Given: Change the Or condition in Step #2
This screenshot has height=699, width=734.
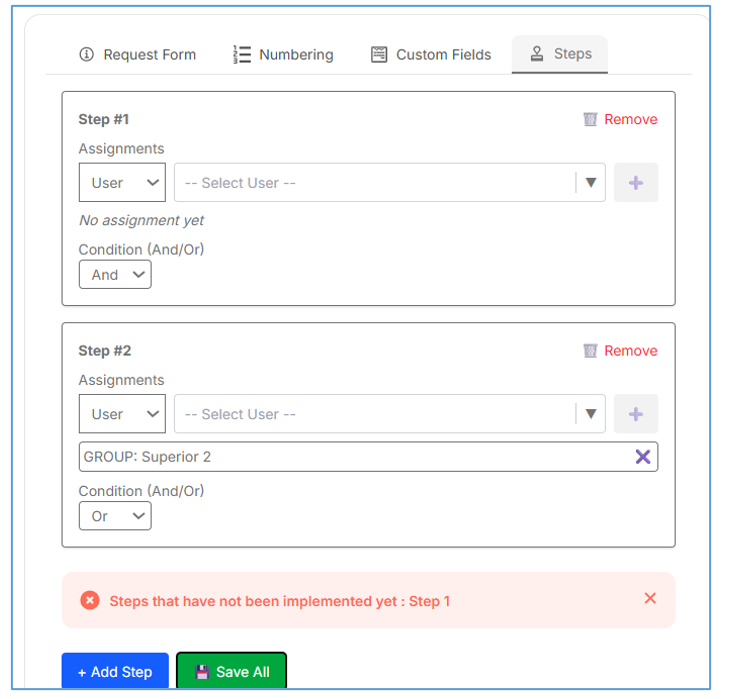Looking at the screenshot, I should coord(115,516).
